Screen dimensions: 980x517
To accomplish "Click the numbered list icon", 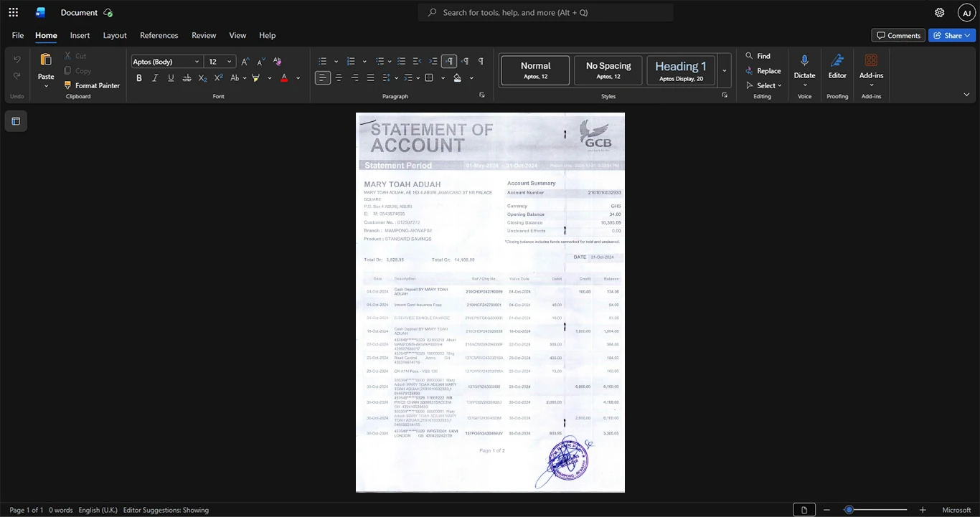I will click(x=351, y=62).
